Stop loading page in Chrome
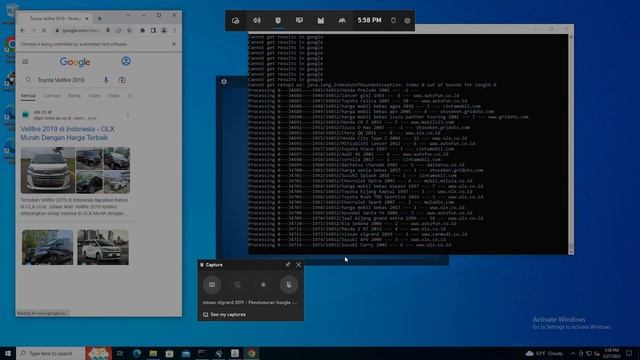Viewport: 640px width, 360px height. pyautogui.click(x=44, y=30)
